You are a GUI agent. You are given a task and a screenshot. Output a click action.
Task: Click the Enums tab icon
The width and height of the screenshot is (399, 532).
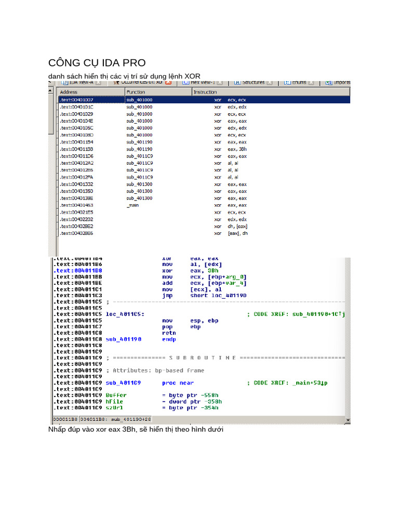[x=287, y=83]
